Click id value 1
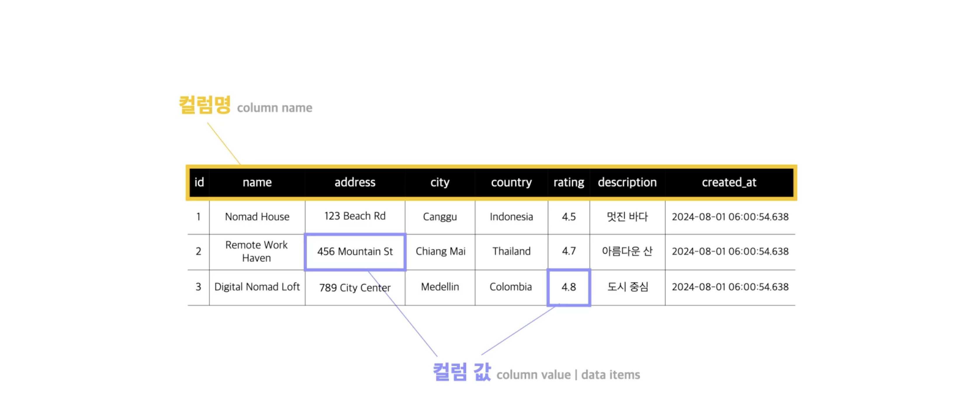 click(x=198, y=217)
